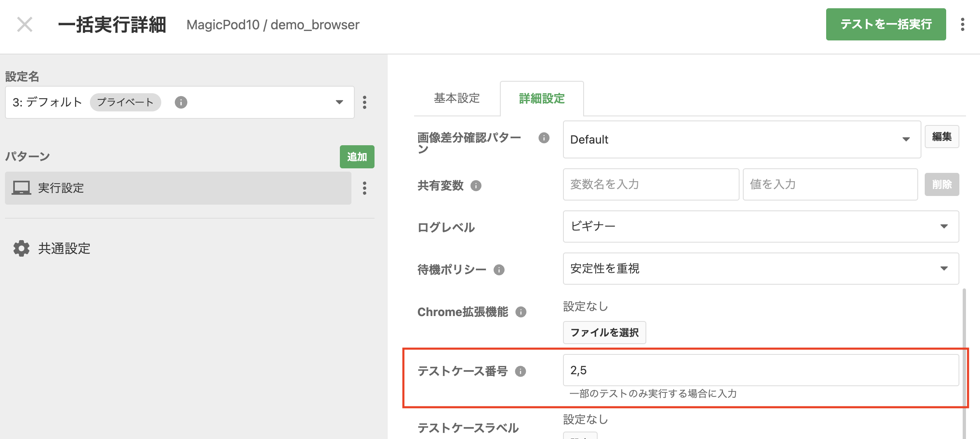Open ログレベル dropdown showing ビギナー

click(761, 227)
